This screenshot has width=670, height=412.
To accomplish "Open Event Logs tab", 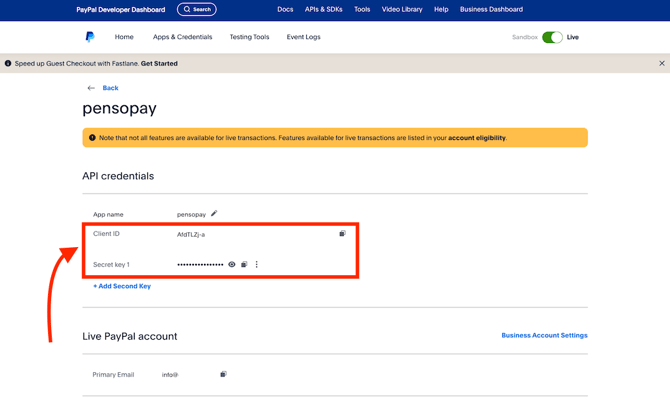I will pyautogui.click(x=303, y=37).
